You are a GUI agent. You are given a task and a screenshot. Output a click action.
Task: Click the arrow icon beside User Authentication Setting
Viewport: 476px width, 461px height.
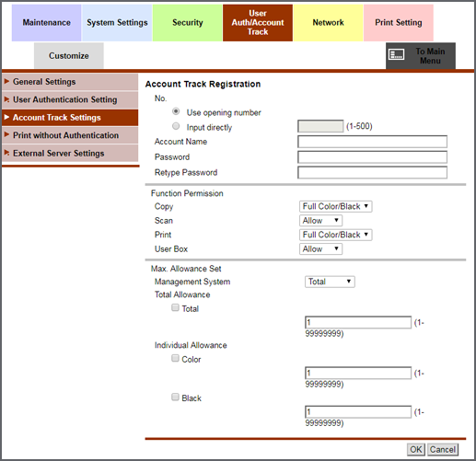[x=6, y=99]
